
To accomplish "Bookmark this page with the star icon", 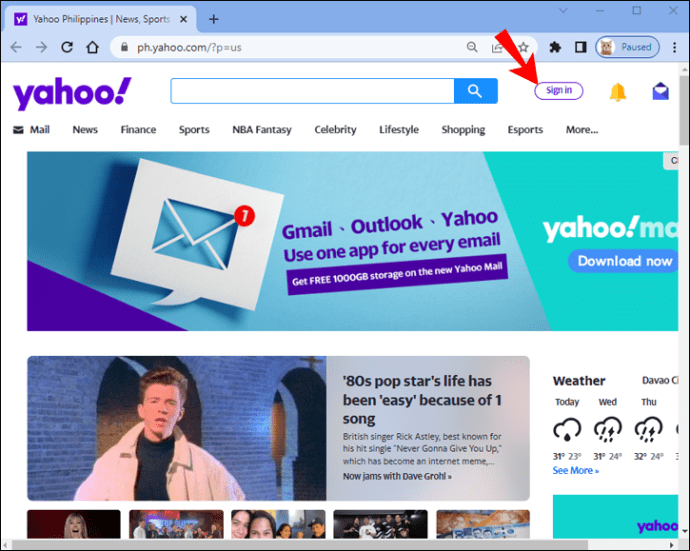I will 523,47.
